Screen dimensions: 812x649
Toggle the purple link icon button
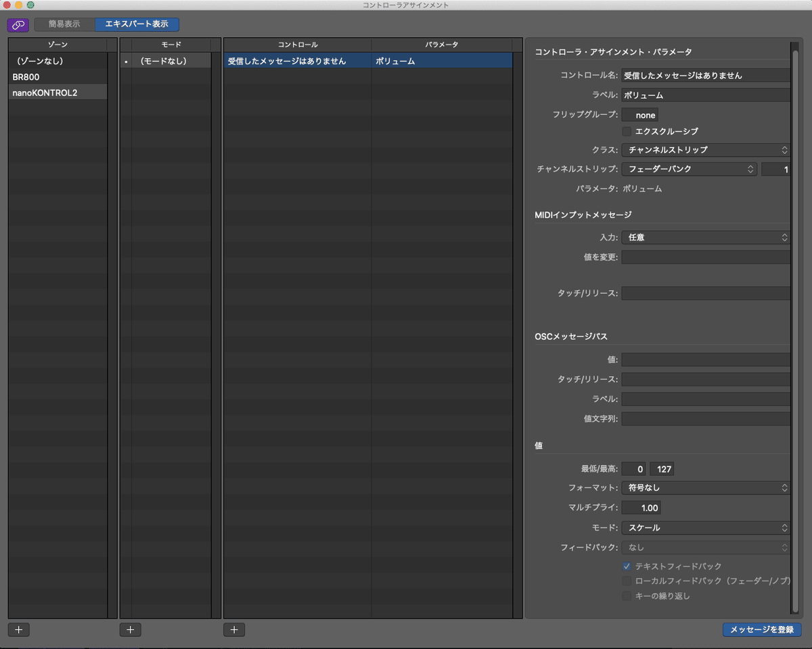(x=18, y=24)
